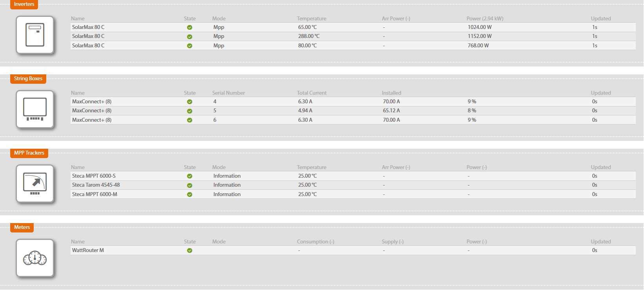Click the Power (2.94 kW) column header
This screenshot has width=644, height=290.
coord(485,18)
